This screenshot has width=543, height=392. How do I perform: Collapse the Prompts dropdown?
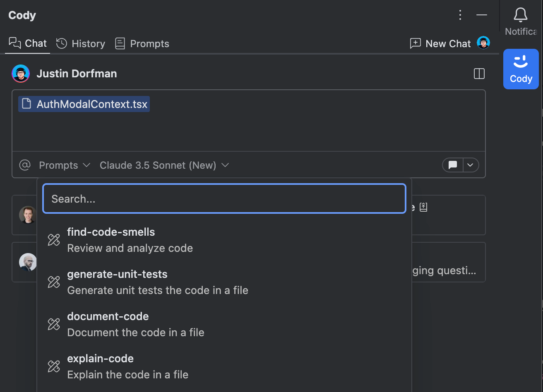pyautogui.click(x=65, y=165)
